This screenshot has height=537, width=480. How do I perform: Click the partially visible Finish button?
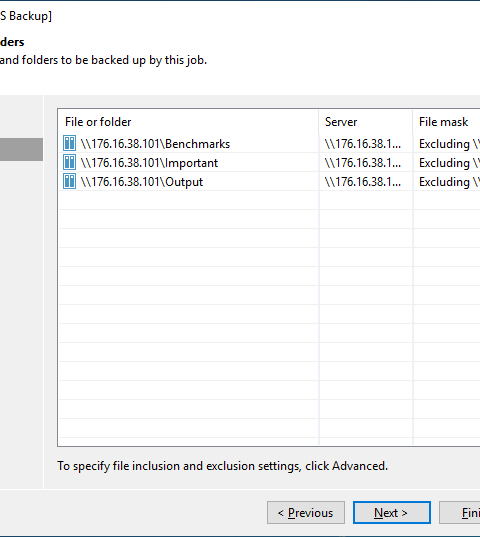pos(460,513)
